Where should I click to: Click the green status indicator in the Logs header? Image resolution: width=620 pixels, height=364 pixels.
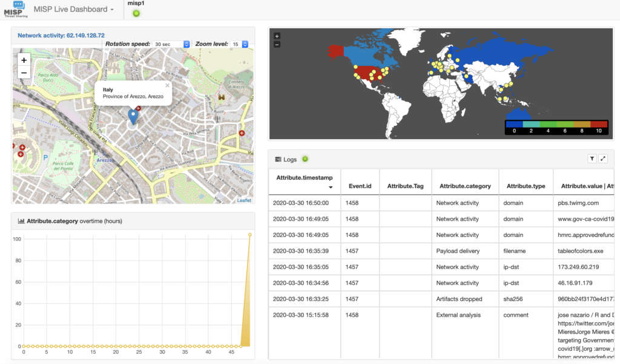pyautogui.click(x=305, y=159)
